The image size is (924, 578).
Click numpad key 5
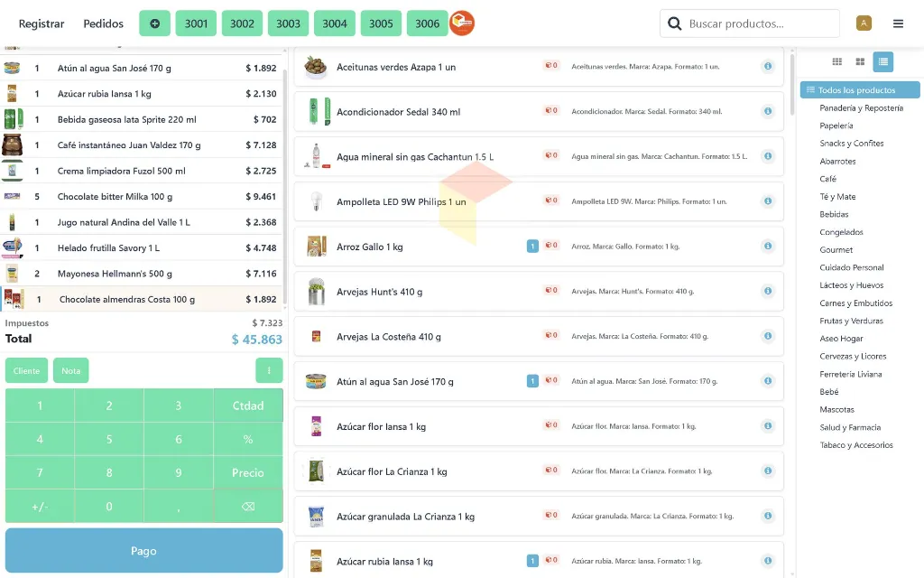click(109, 439)
